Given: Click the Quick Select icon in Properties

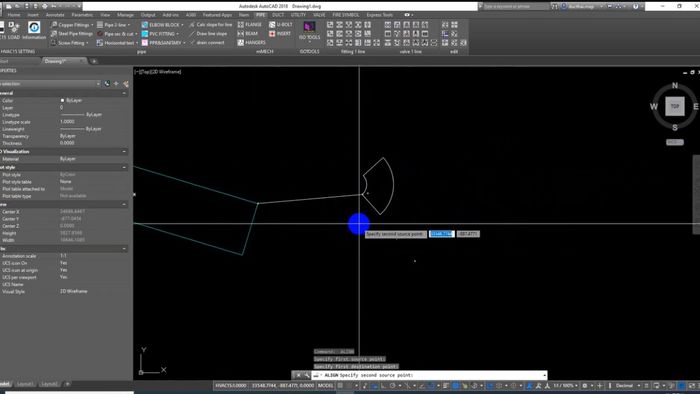Looking at the screenshot, I should point(126,83).
